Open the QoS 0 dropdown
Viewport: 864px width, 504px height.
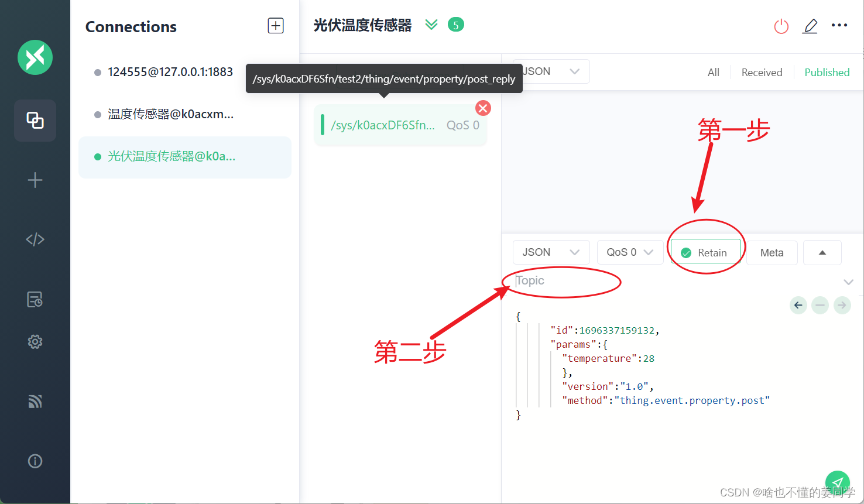tap(630, 252)
